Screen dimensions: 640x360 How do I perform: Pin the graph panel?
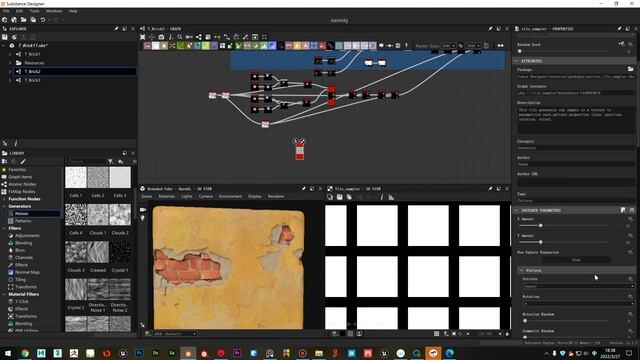pyautogui.click(x=490, y=29)
